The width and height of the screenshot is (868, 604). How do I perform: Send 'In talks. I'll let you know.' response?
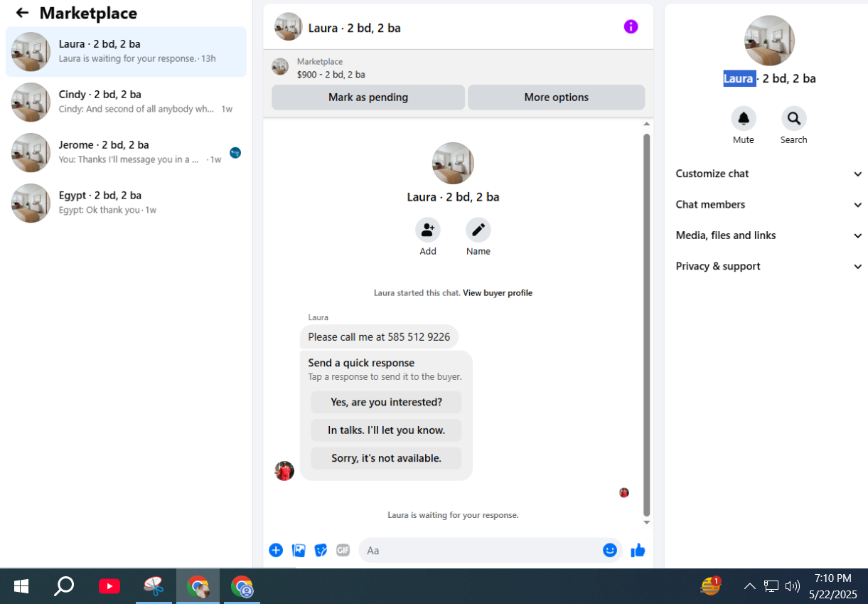coord(386,430)
